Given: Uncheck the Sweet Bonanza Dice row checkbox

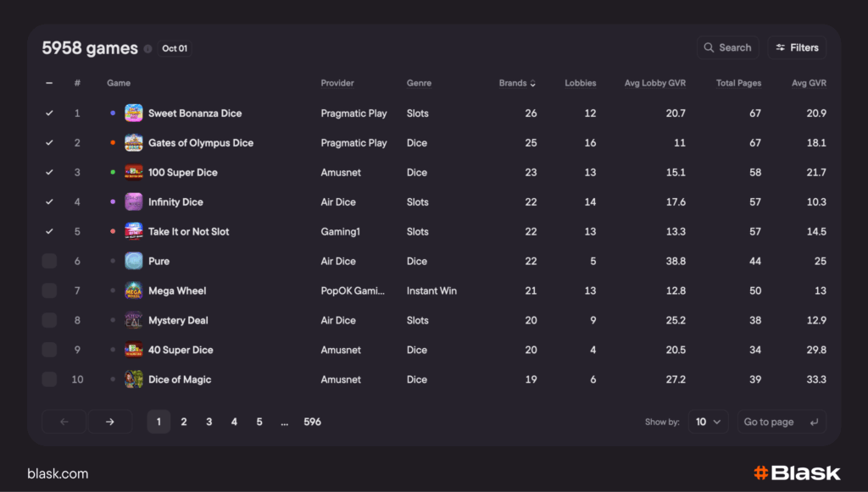Looking at the screenshot, I should point(49,113).
